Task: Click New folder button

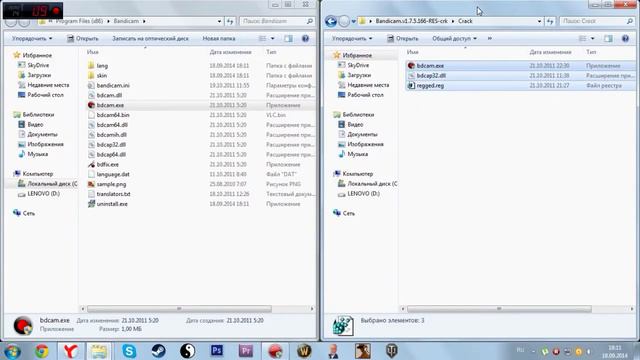Action: click(x=219, y=38)
